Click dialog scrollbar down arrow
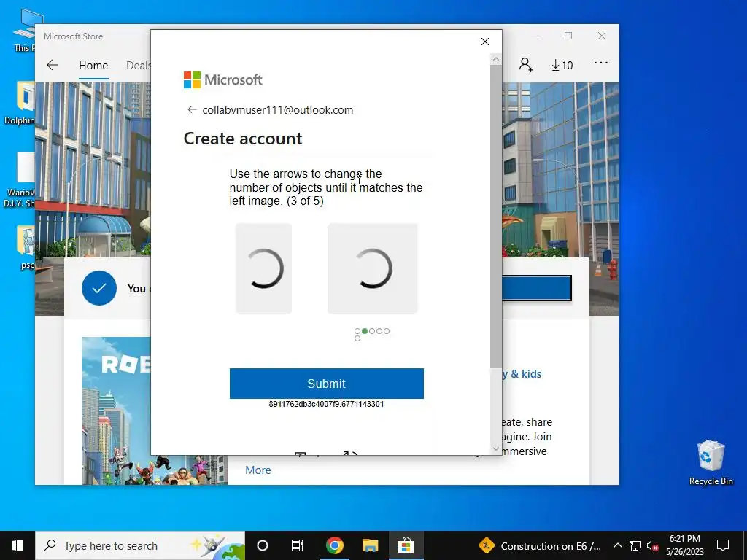Image resolution: width=747 pixels, height=560 pixels. pyautogui.click(x=496, y=448)
